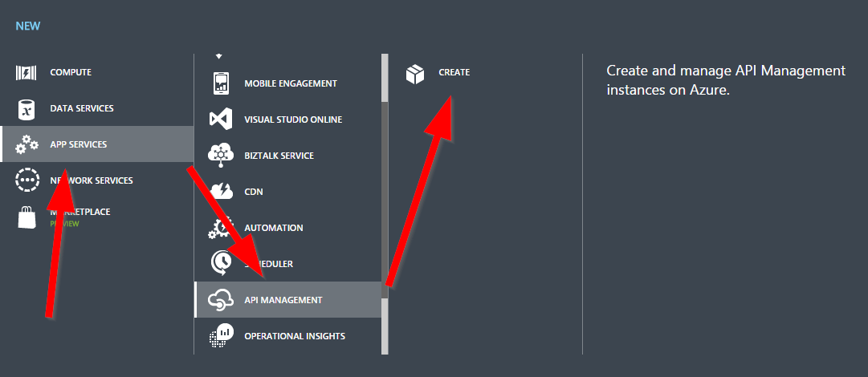Screen dimensions: 868x377
Task: Select the APP SERVICES category
Action: coord(97,144)
